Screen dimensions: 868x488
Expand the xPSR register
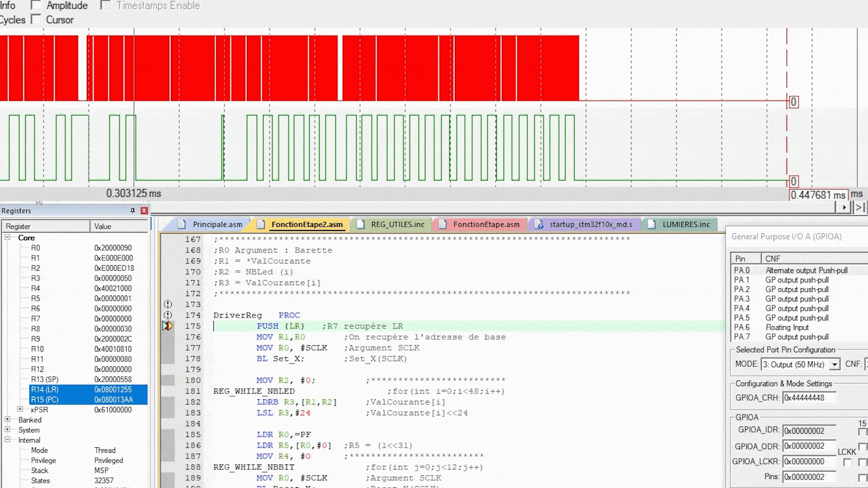(20, 409)
